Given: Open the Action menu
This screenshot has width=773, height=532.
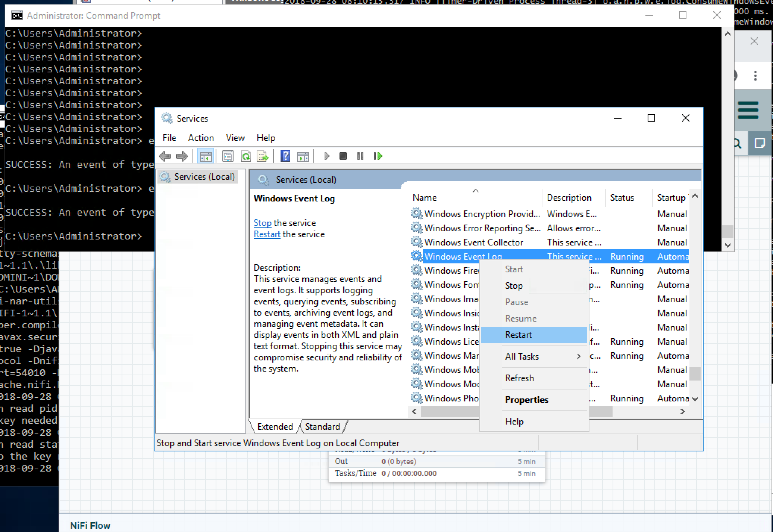Looking at the screenshot, I should 201,138.
